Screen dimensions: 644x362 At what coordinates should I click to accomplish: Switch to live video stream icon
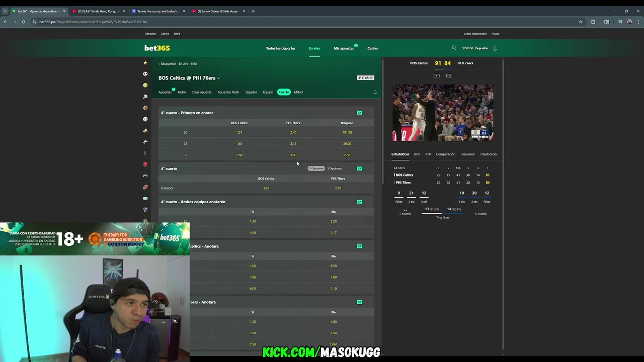pos(437,76)
